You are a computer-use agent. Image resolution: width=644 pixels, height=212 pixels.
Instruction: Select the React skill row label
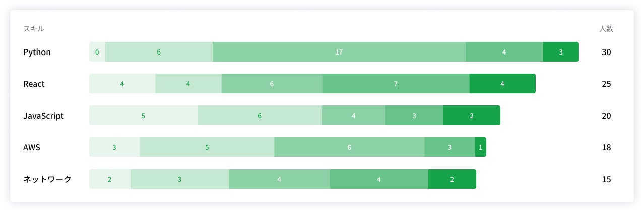(34, 84)
